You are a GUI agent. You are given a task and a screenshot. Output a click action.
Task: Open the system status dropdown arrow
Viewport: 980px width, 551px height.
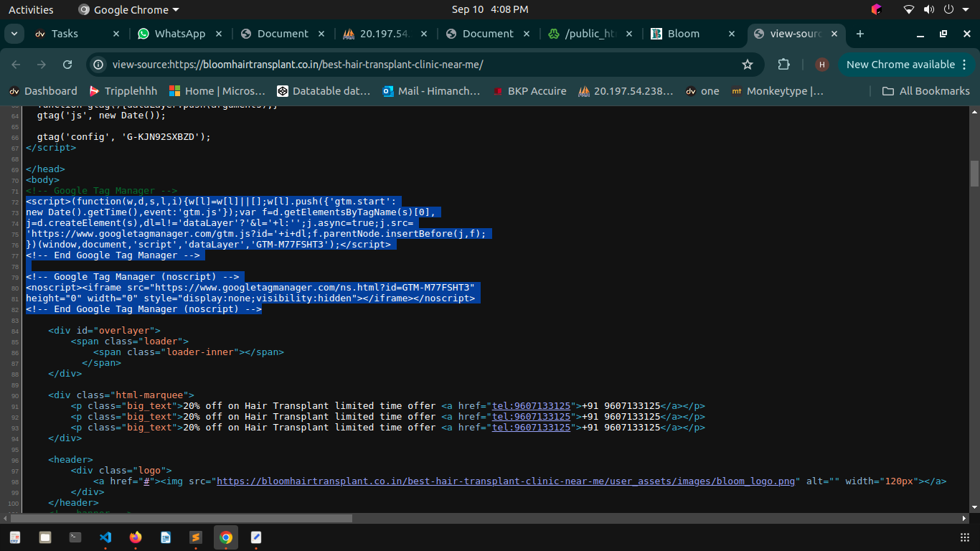[x=966, y=10]
